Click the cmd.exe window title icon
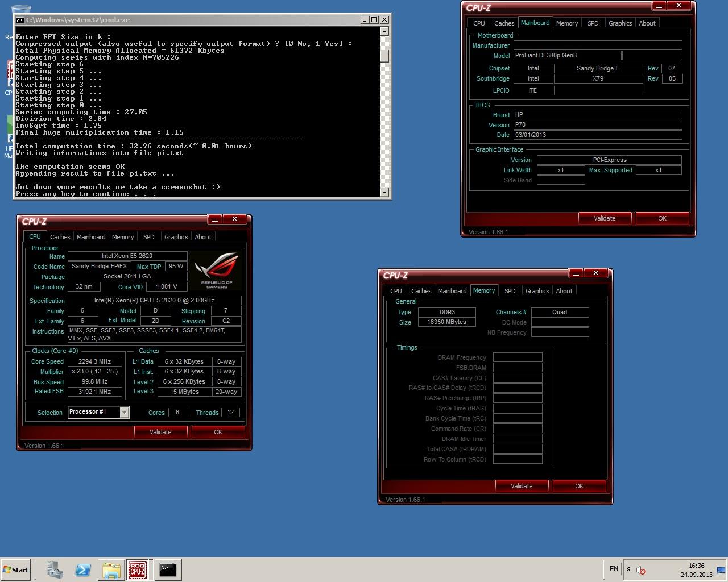 pyautogui.click(x=20, y=20)
